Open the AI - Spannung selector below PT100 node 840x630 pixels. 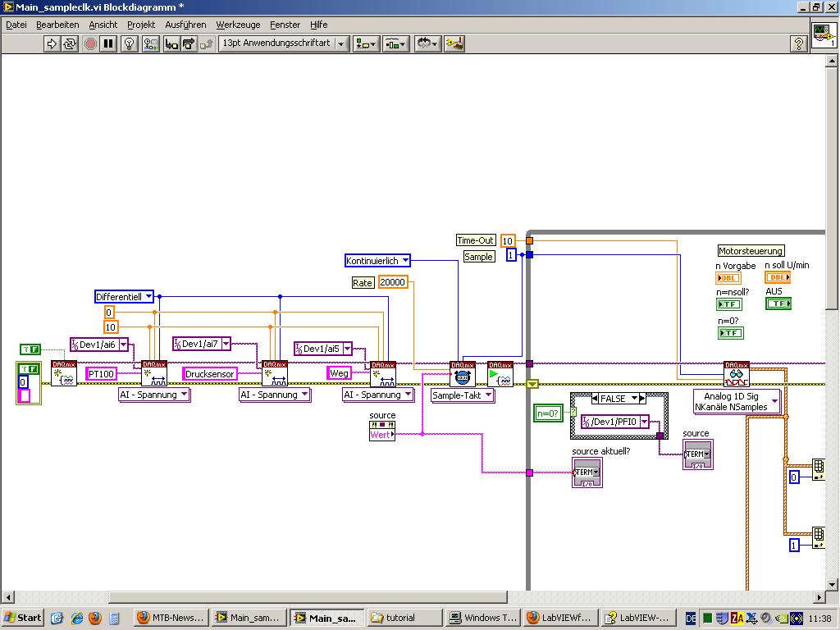[x=154, y=395]
